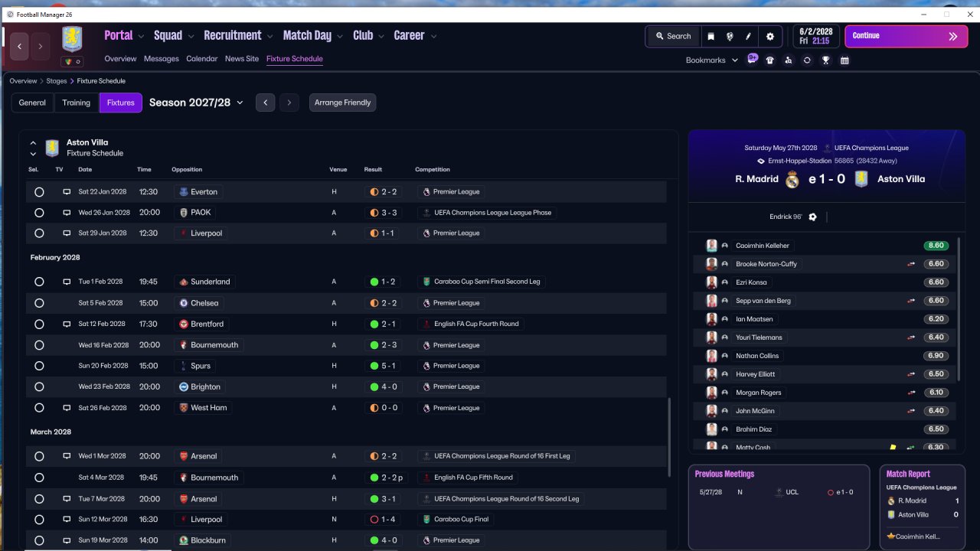This screenshot has height=551, width=980.
Task: Open the Calendar sub-tab
Action: (x=202, y=59)
